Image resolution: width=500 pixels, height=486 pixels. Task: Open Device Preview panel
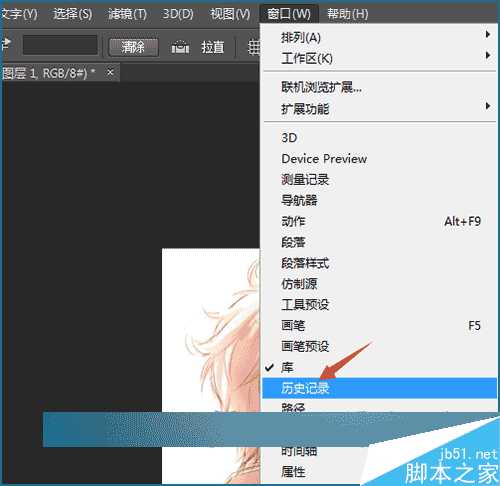[380, 159]
